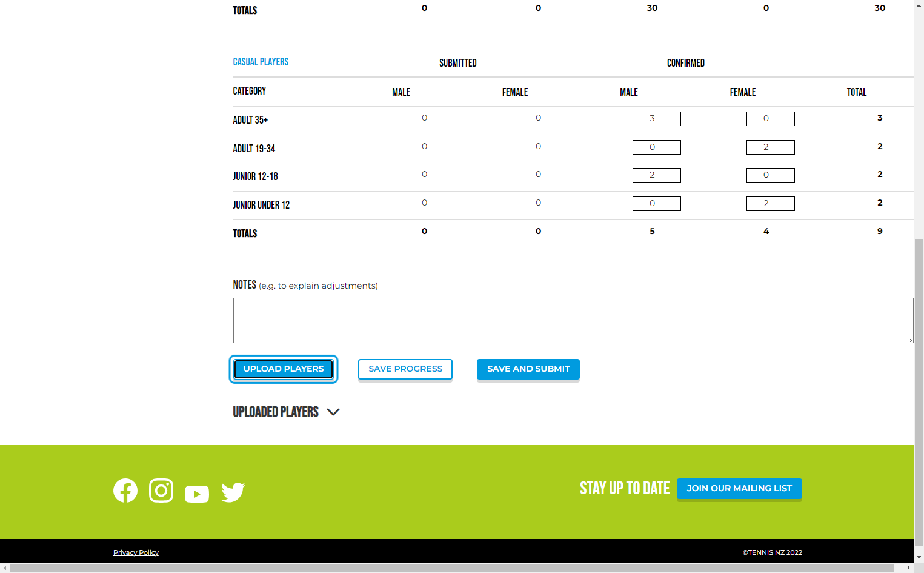Open the YouTube social link

197,494
